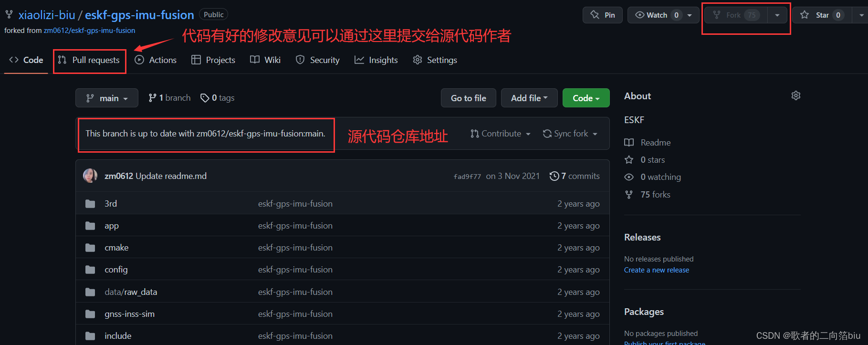This screenshot has height=345, width=868.
Task: Edit repository details via About gear icon
Action: coord(796,95)
